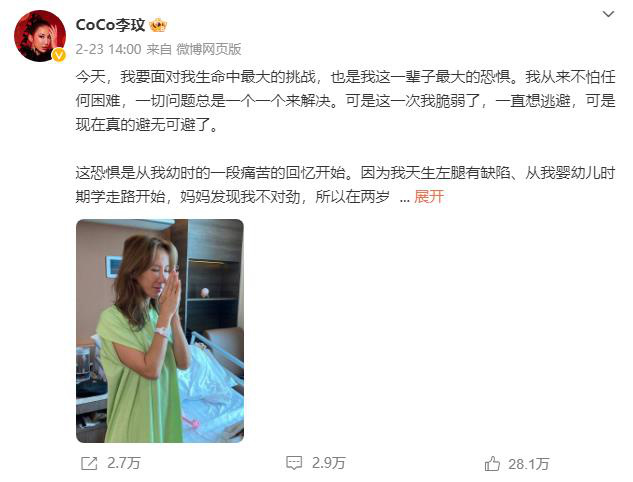Click the repost share icon

tap(89, 463)
